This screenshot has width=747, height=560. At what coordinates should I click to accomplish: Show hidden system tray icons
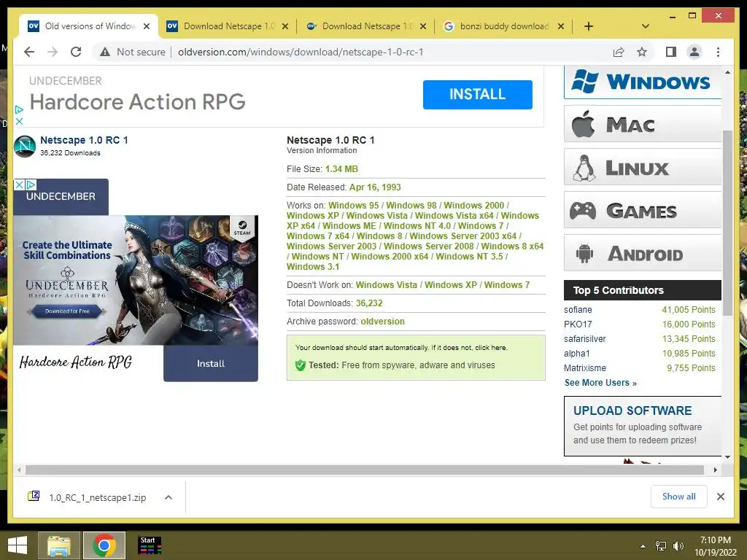tap(643, 546)
